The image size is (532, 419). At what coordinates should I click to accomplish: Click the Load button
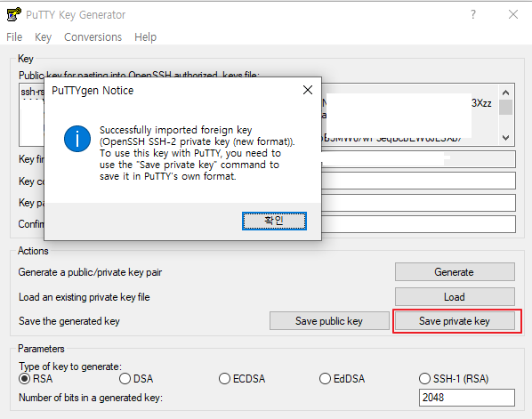[455, 297]
